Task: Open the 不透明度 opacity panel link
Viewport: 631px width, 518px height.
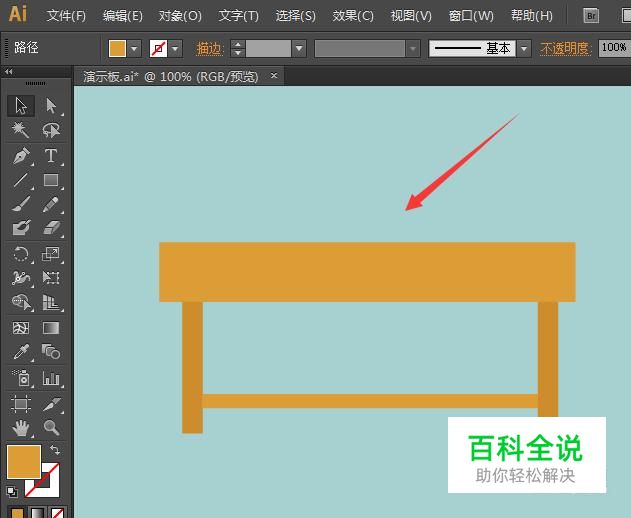Action: (565, 49)
